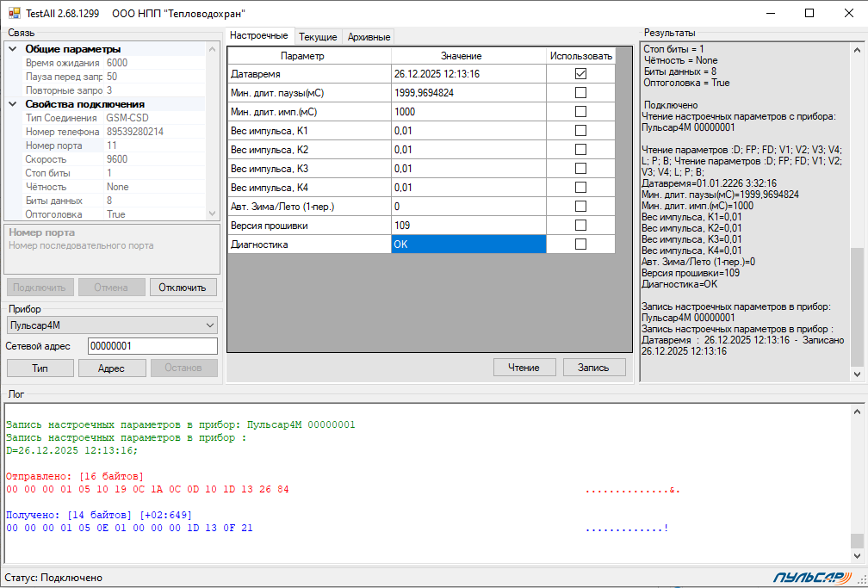Open the Архивные tab
This screenshot has height=588, width=868.
pyautogui.click(x=369, y=37)
